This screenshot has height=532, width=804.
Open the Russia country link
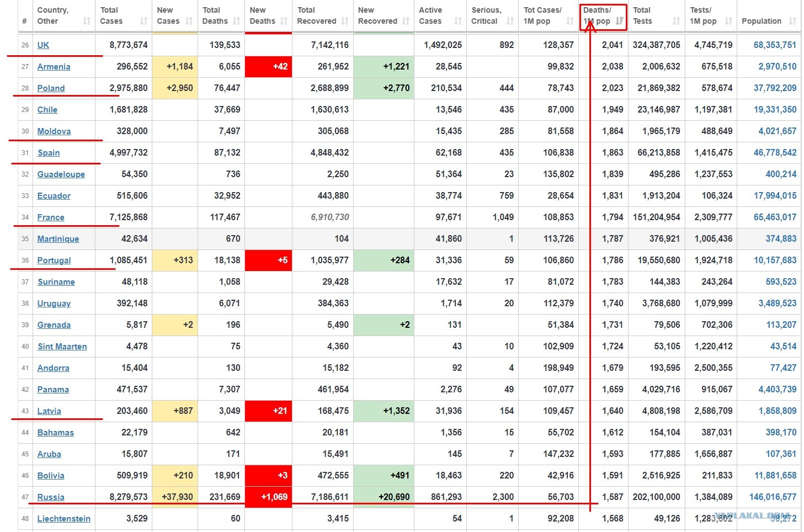click(51, 497)
